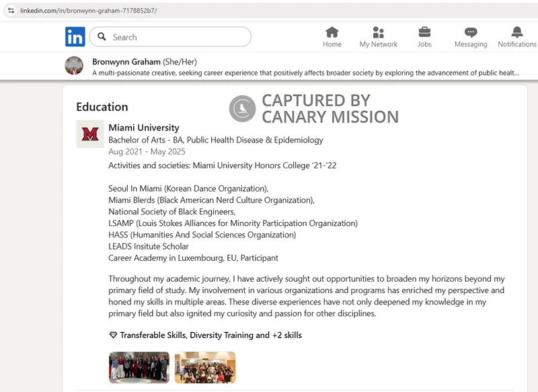Screen dimensions: 538x392
Task: Open the Messaging chat bubble icon
Action: click(x=471, y=32)
